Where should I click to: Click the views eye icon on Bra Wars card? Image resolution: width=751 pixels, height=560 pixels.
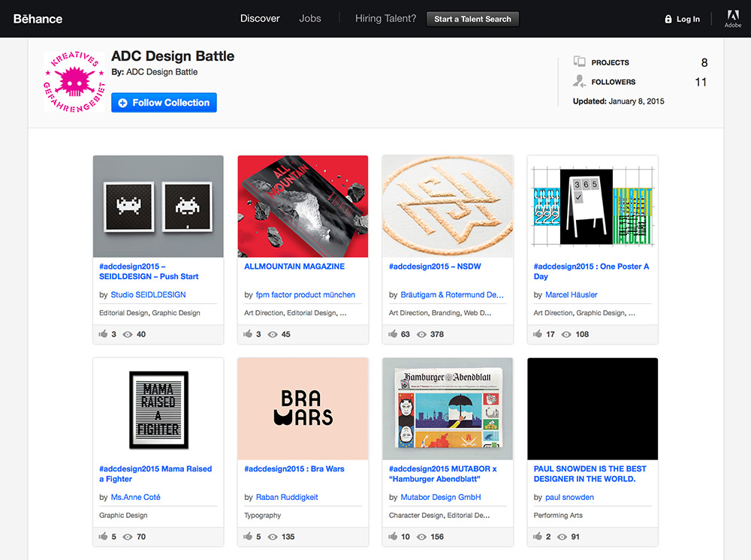[273, 537]
